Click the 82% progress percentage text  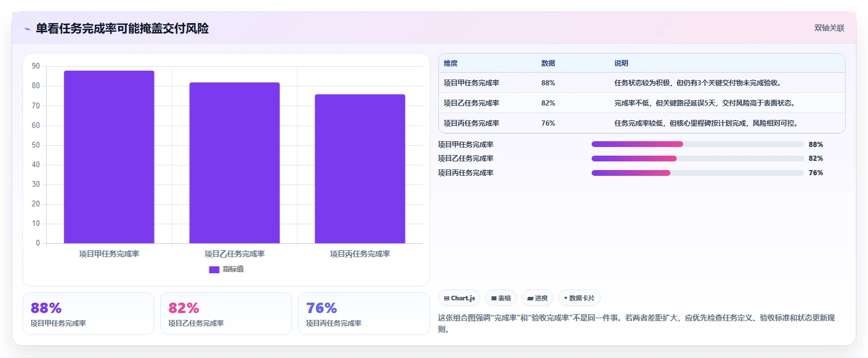[816, 159]
